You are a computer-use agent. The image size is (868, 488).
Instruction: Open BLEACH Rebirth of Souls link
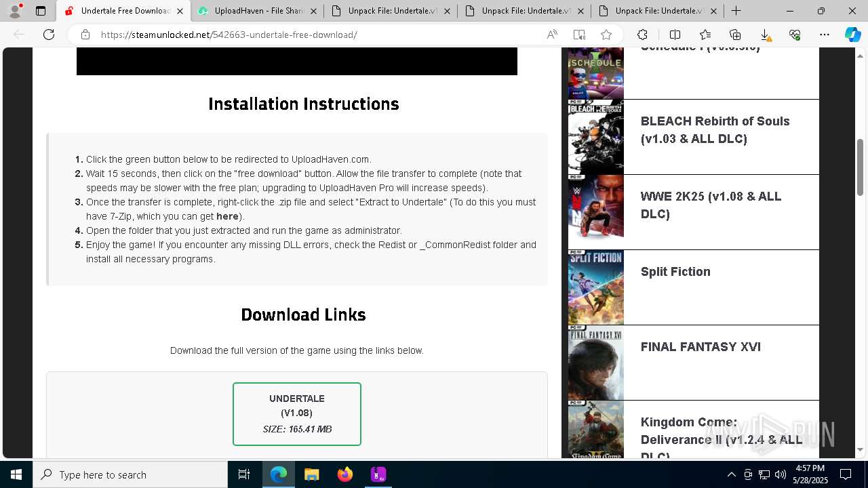715,130
